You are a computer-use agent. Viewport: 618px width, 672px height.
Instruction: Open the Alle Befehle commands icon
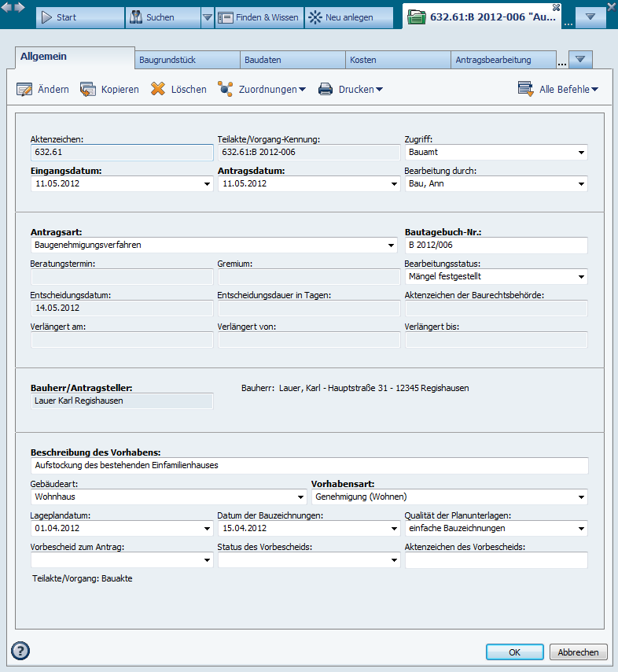526,89
